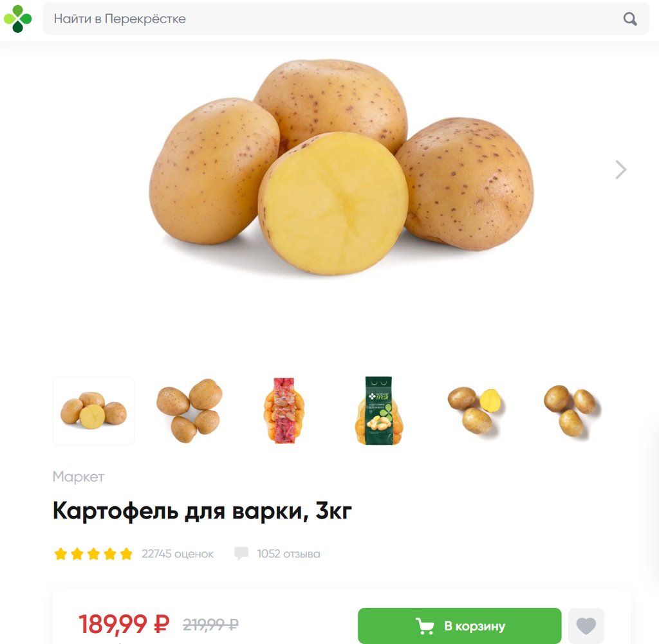
Task: Click the large main potato image
Action: (341, 167)
